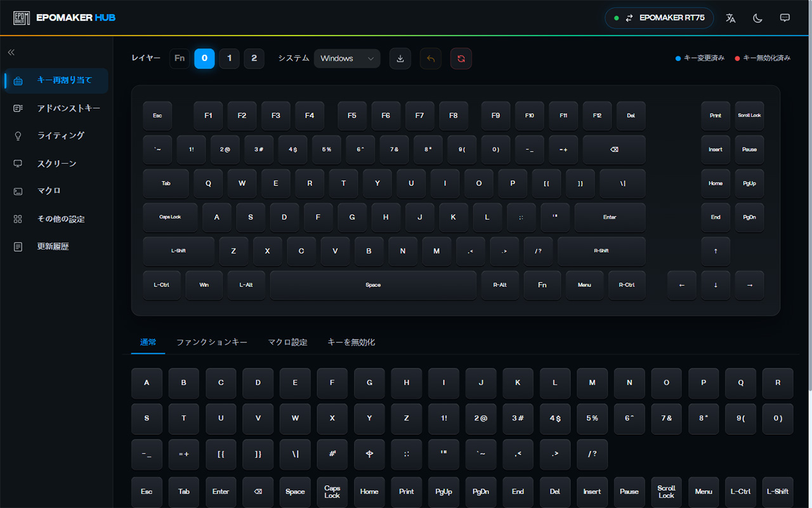
Task: Select the Win key on the keyboard
Action: (x=204, y=285)
